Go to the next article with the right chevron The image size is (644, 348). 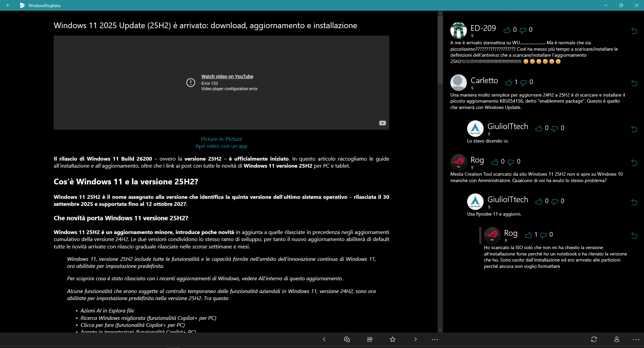[x=415, y=339]
